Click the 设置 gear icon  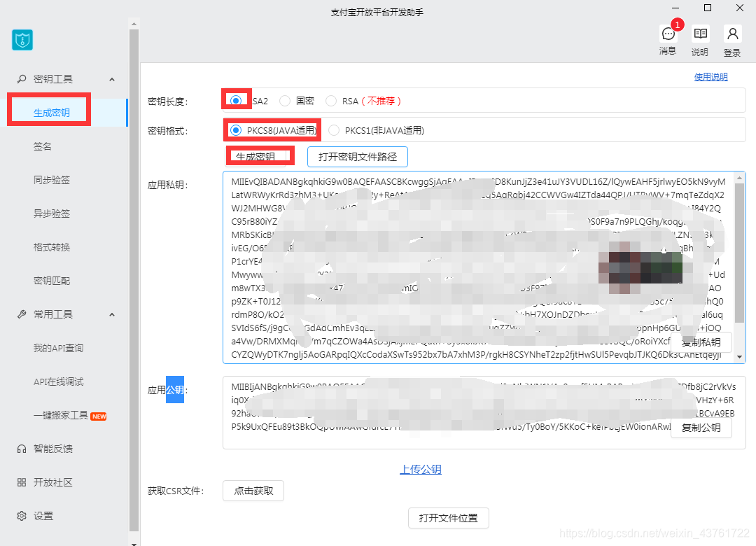click(x=22, y=516)
